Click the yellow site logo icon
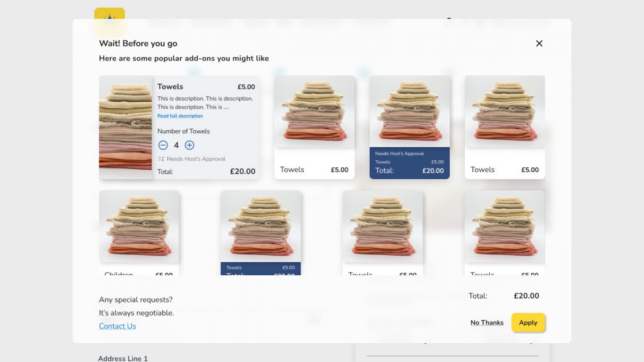 (109, 18)
